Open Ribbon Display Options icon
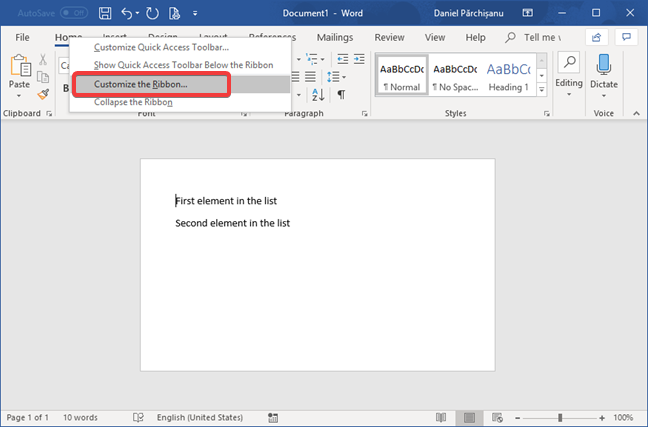648x427 pixels. 527,13
